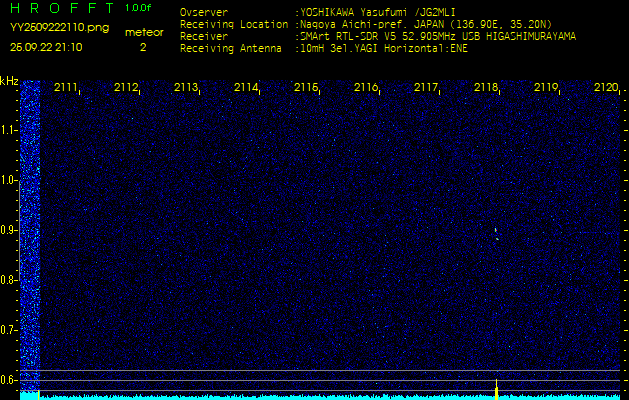
Task: Click the 2111 time marker
Action: (x=66, y=88)
